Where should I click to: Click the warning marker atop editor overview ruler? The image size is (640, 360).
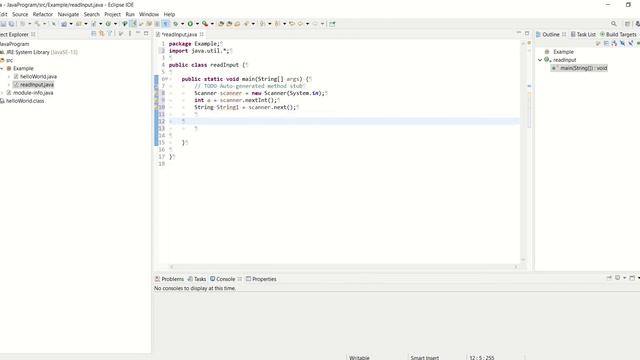[x=529, y=43]
